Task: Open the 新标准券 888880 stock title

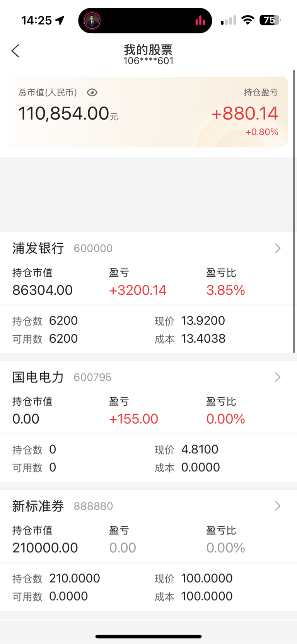Action: [x=63, y=506]
